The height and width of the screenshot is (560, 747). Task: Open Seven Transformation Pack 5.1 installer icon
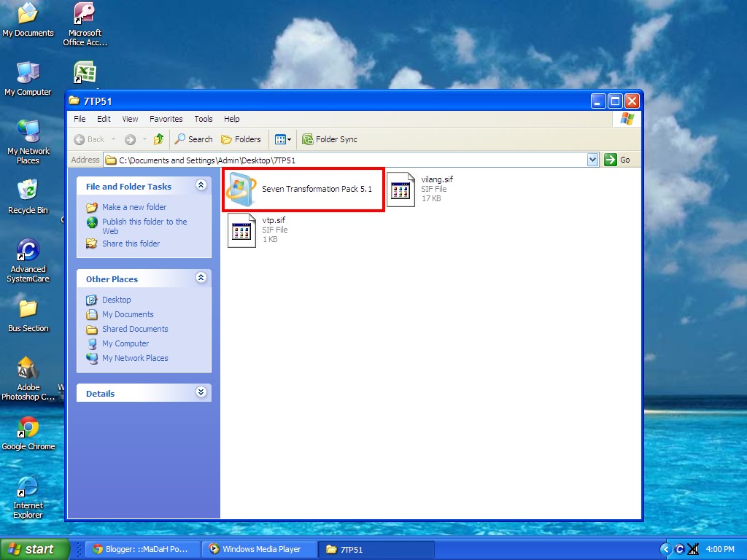tap(241, 189)
